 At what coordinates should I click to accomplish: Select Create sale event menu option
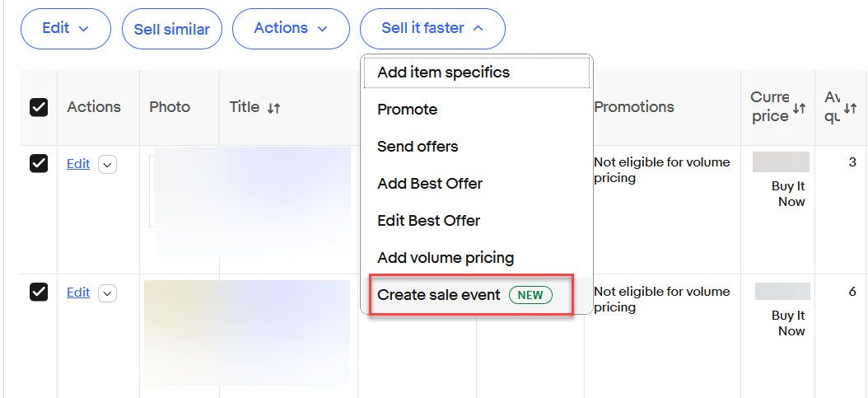tap(464, 295)
